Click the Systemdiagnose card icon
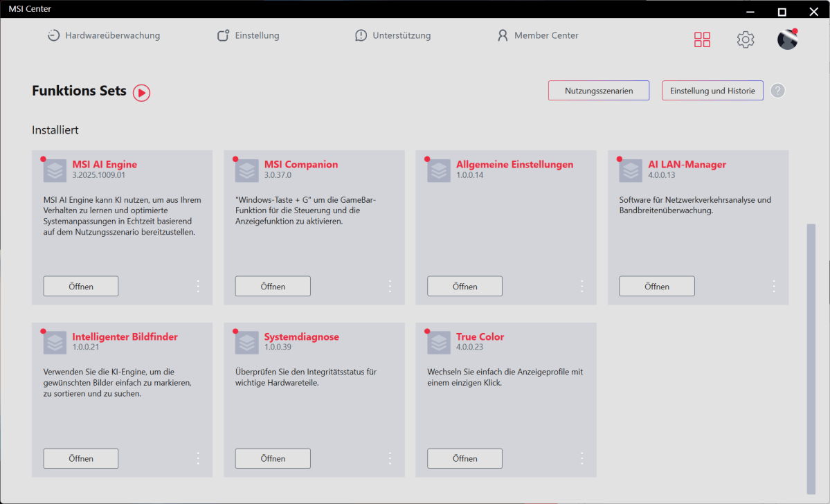The image size is (830, 504). 246,343
